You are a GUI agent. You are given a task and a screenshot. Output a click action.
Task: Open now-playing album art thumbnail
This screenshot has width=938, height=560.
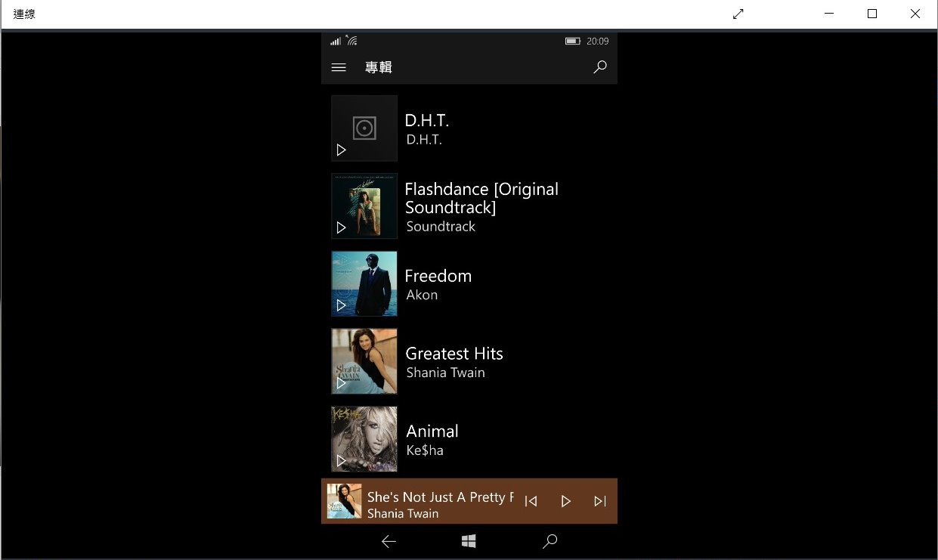tap(344, 501)
